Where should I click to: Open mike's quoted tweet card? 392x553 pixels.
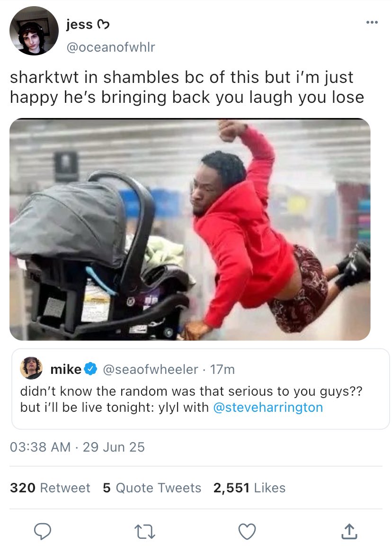pyautogui.click(x=200, y=389)
